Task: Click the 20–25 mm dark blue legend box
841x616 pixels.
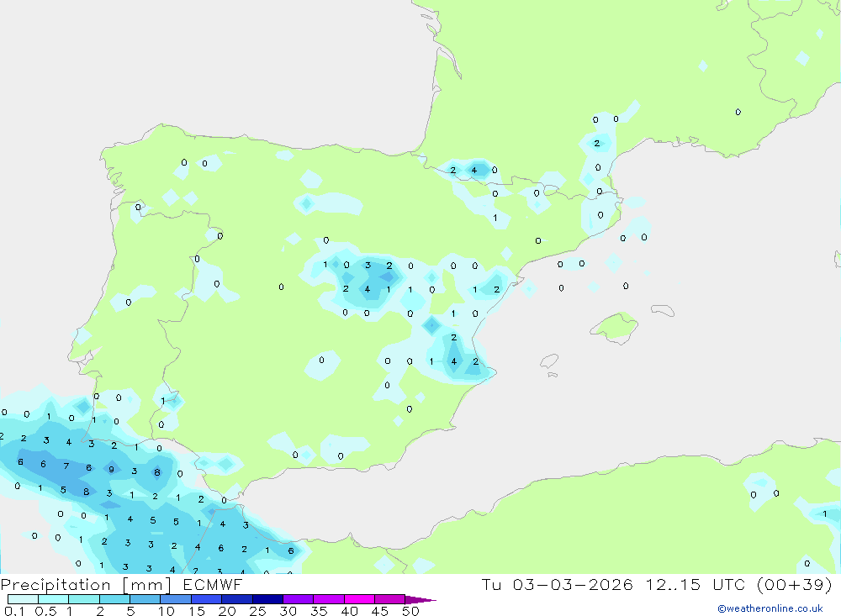Action: (237, 599)
